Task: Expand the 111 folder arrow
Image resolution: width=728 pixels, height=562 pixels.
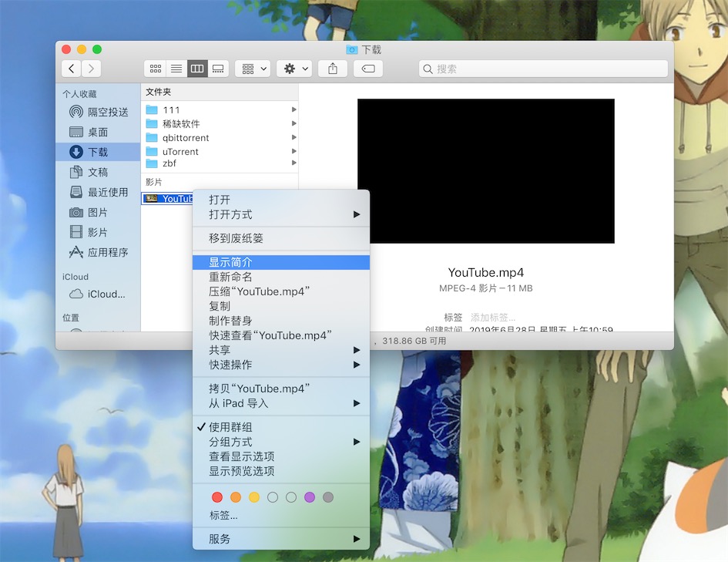Action: coord(294,109)
